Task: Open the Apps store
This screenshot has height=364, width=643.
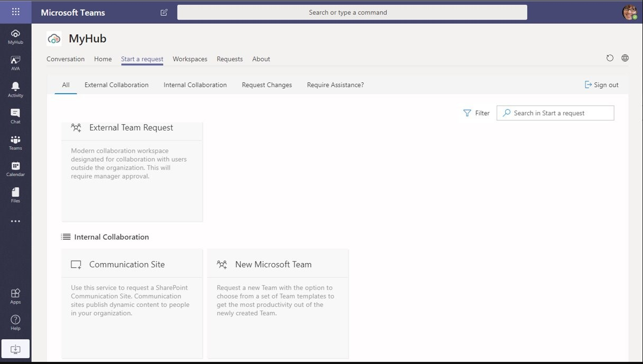Action: [15, 296]
